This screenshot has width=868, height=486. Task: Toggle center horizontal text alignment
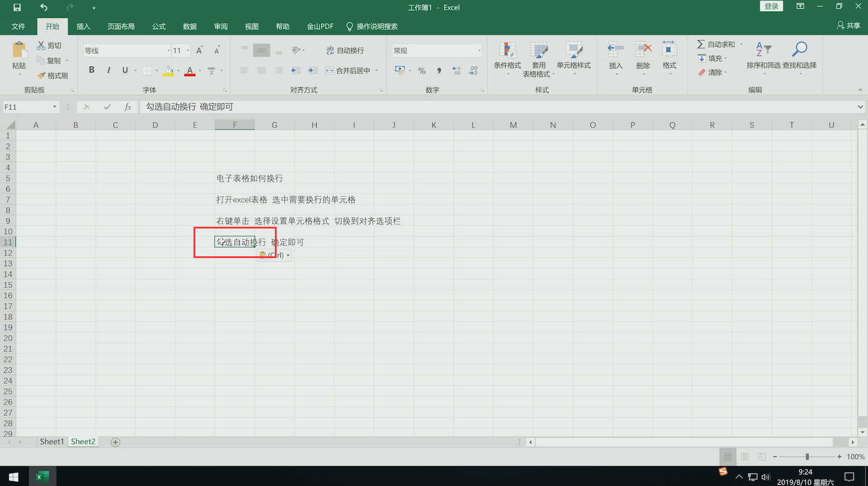tap(262, 71)
